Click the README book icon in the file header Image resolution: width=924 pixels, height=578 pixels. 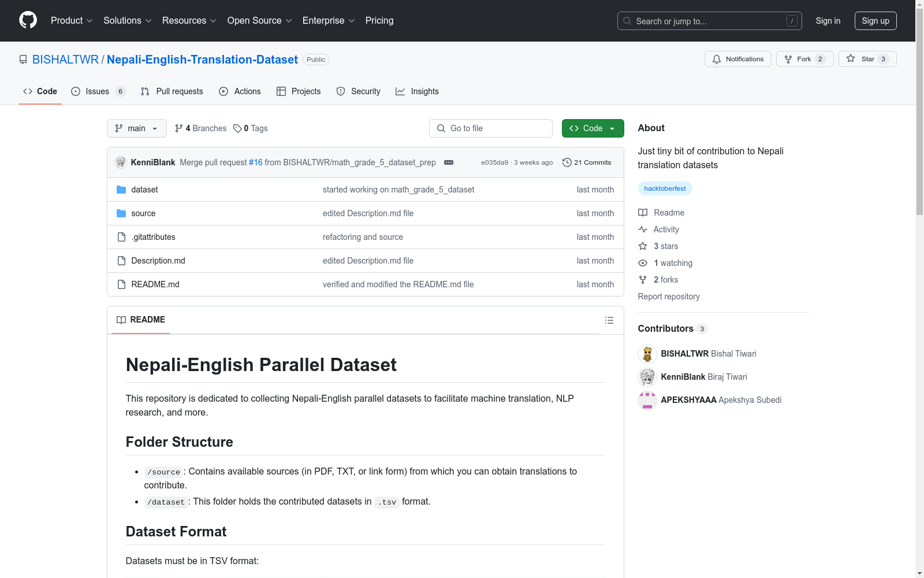point(121,320)
